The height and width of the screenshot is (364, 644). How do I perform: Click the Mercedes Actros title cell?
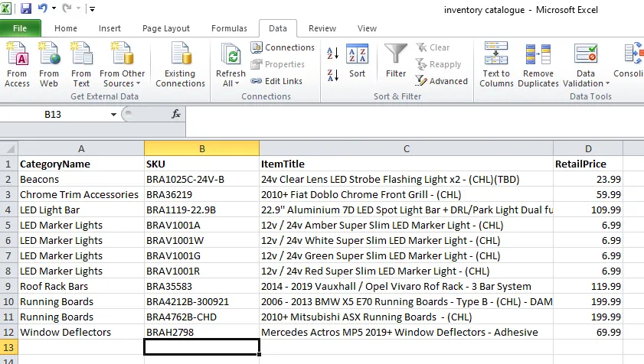tap(406, 333)
